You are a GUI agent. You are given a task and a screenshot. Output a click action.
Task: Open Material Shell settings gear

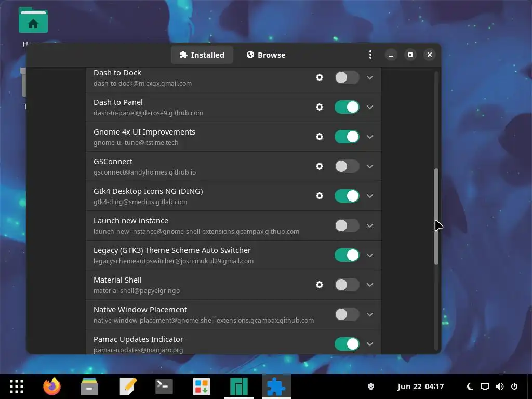320,285
